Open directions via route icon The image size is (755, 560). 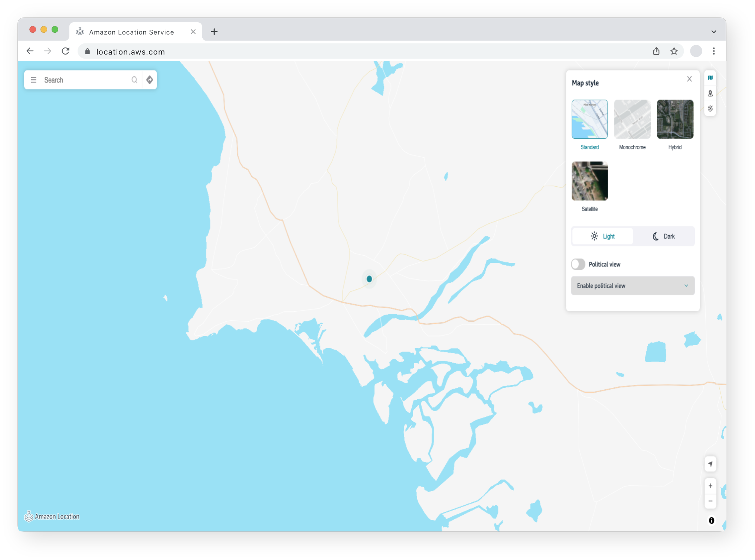click(x=150, y=80)
